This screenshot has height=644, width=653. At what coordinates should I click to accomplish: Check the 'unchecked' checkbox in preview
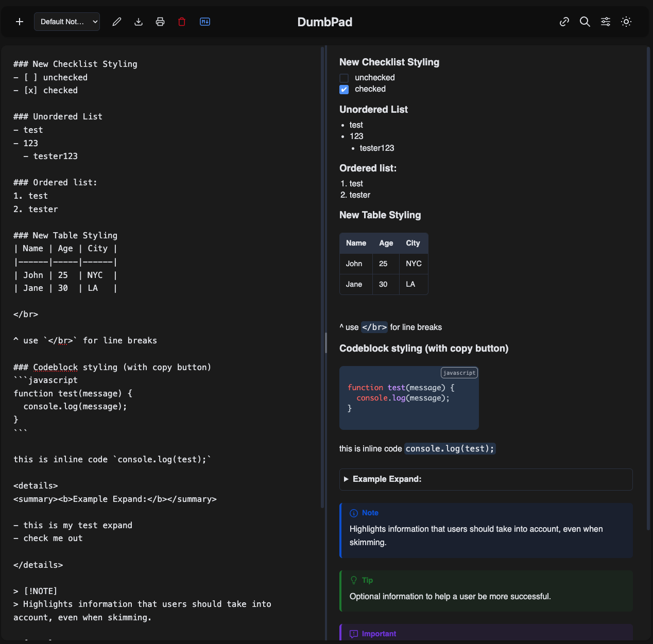tap(344, 78)
